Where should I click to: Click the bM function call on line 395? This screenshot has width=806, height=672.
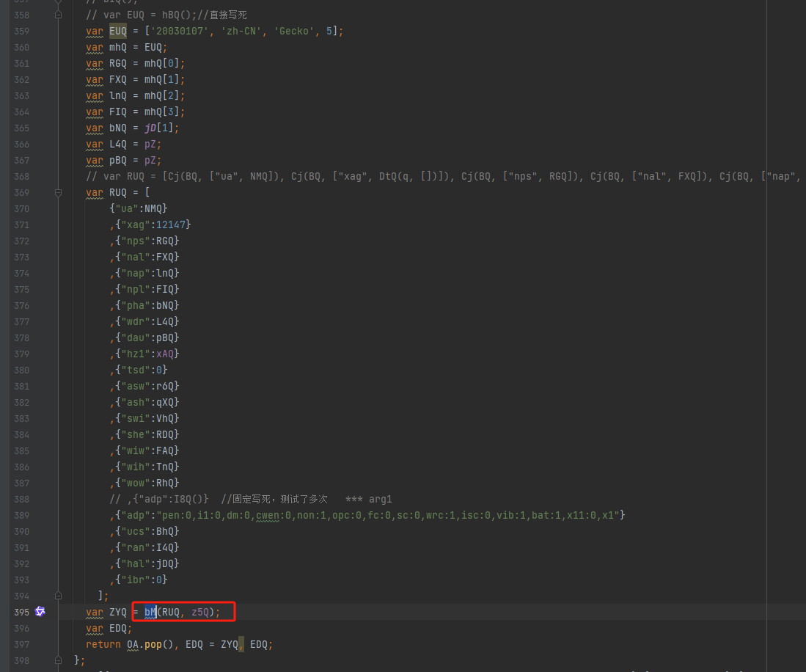[x=150, y=612]
